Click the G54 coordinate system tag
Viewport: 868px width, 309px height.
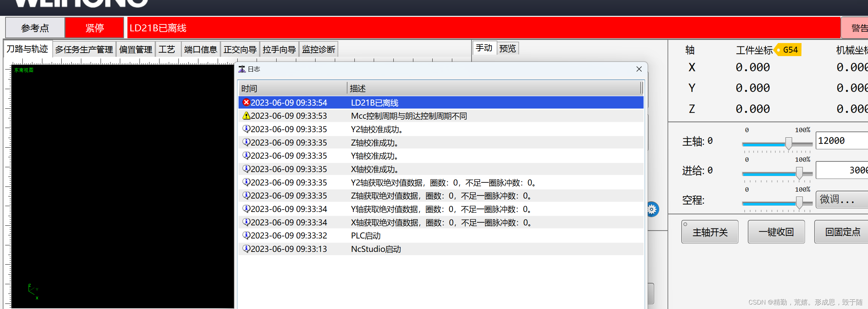[788, 50]
